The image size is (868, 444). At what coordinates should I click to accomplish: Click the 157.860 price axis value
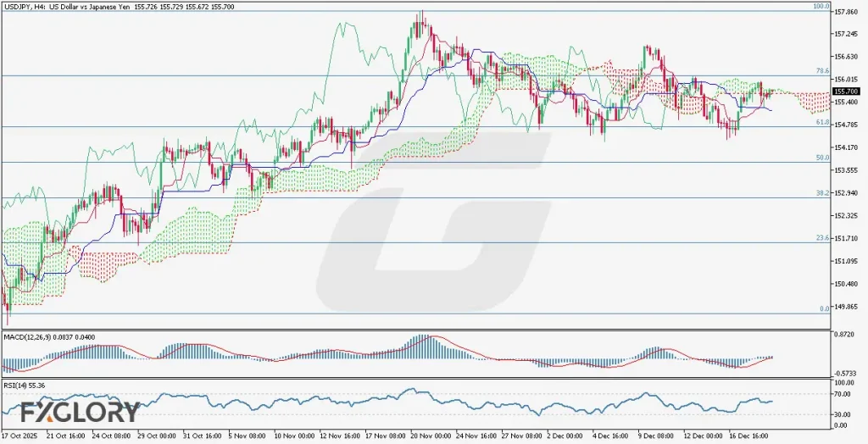(x=845, y=11)
